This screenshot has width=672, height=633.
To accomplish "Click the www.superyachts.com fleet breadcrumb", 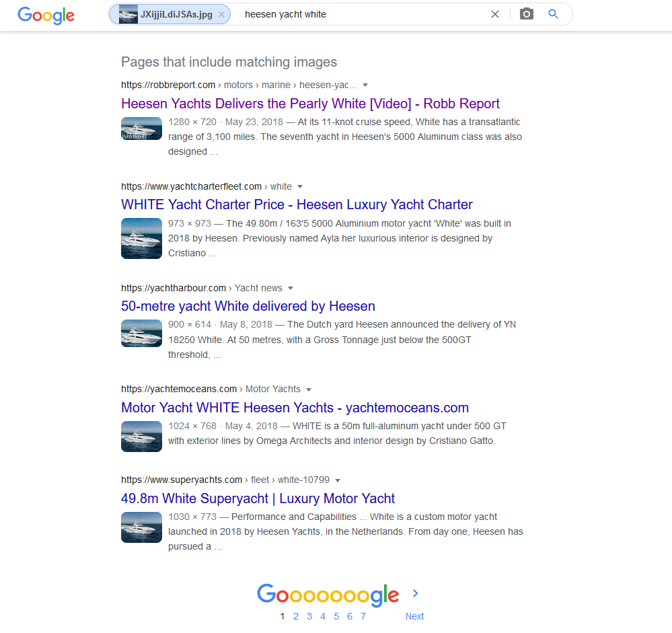I will tap(225, 480).
